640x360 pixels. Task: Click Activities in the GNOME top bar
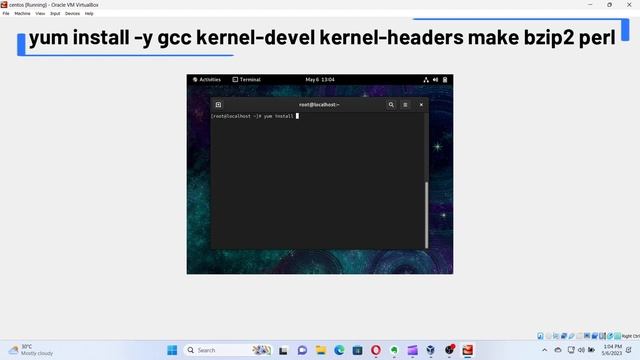coord(207,80)
